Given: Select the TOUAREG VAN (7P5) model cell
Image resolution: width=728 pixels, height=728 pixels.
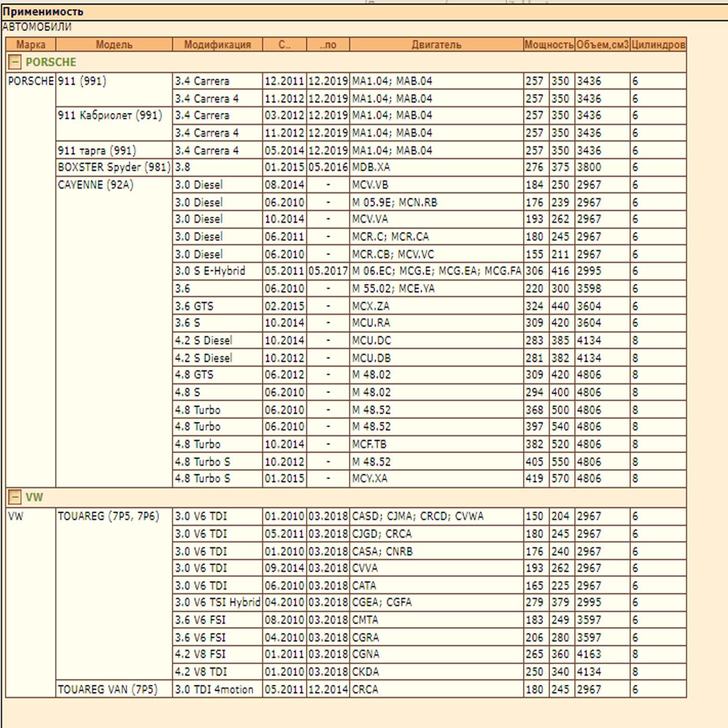Looking at the screenshot, I should (107, 689).
